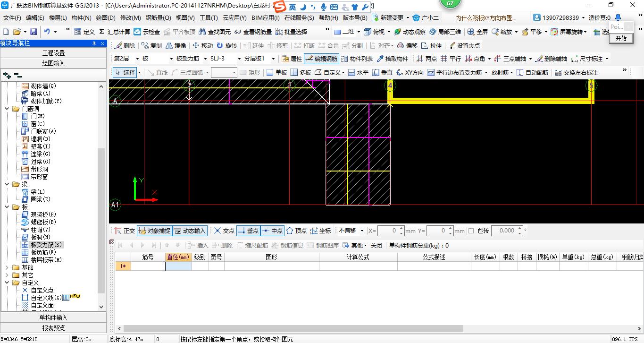Click the 开始 button
644x343 pixels.
click(x=621, y=38)
